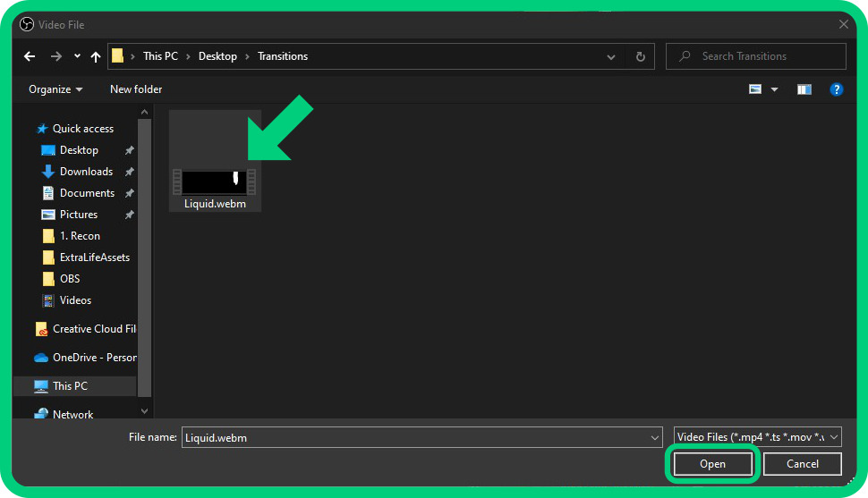
Task: Select the Liquid.webm video thumbnail
Action: coord(214,181)
